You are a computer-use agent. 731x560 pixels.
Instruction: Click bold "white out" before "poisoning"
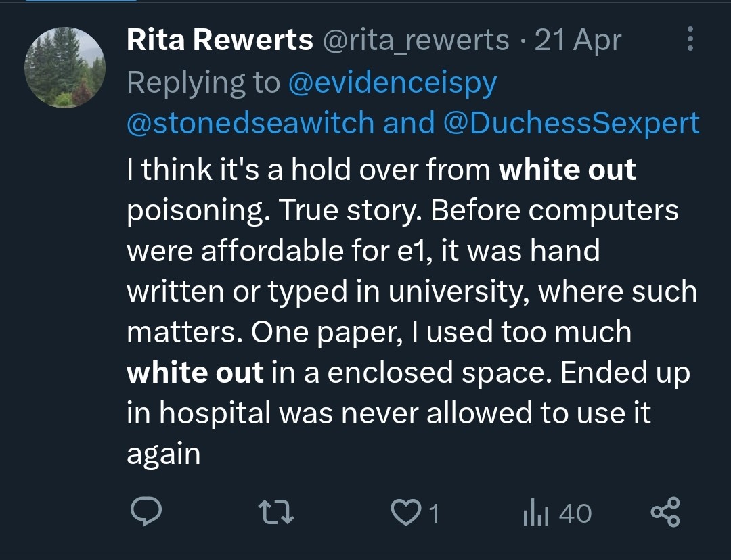point(567,170)
